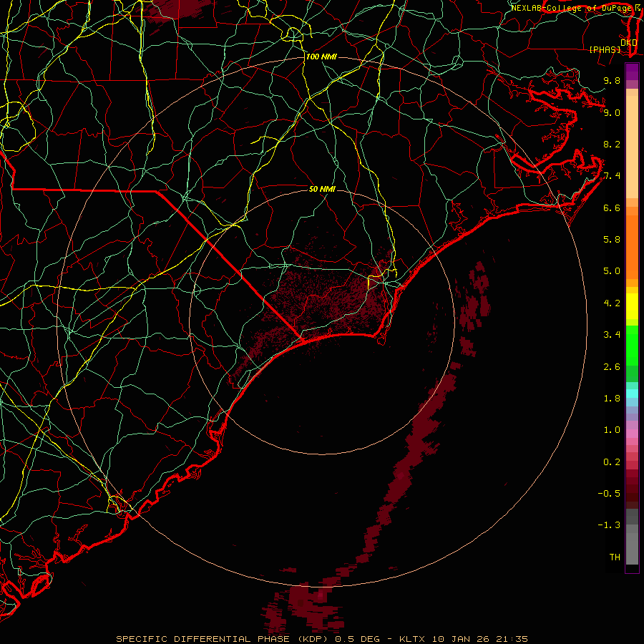Click the light peach color bar segment

pos(632,148)
